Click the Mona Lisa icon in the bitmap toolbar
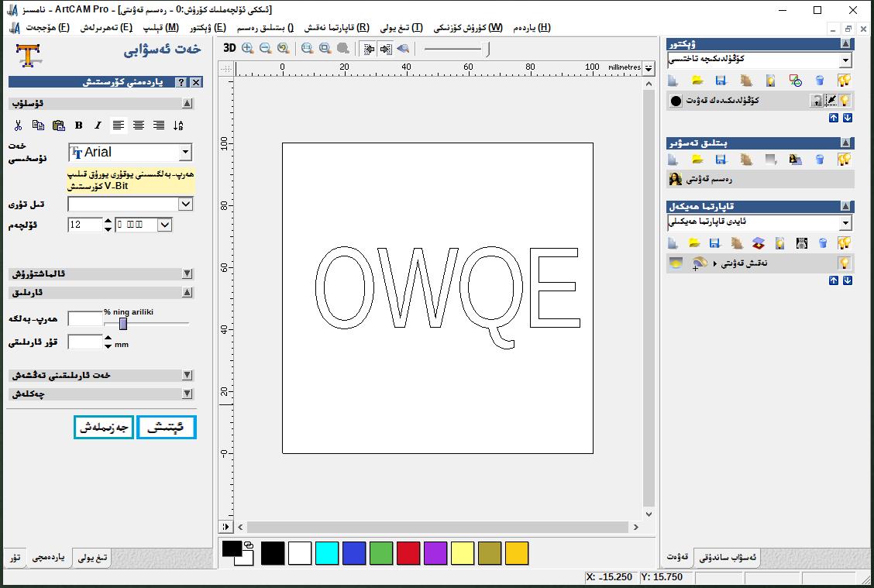The height and width of the screenshot is (588, 874). 796,160
